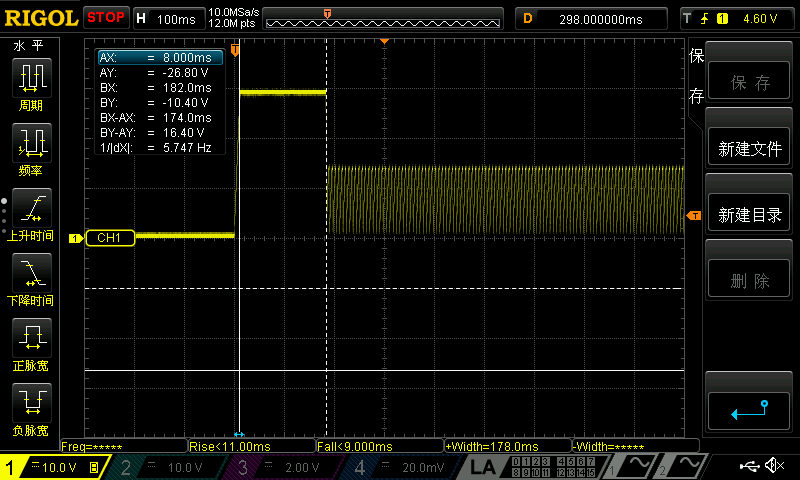
Task: Click the CH1 channel label
Action: click(x=110, y=238)
